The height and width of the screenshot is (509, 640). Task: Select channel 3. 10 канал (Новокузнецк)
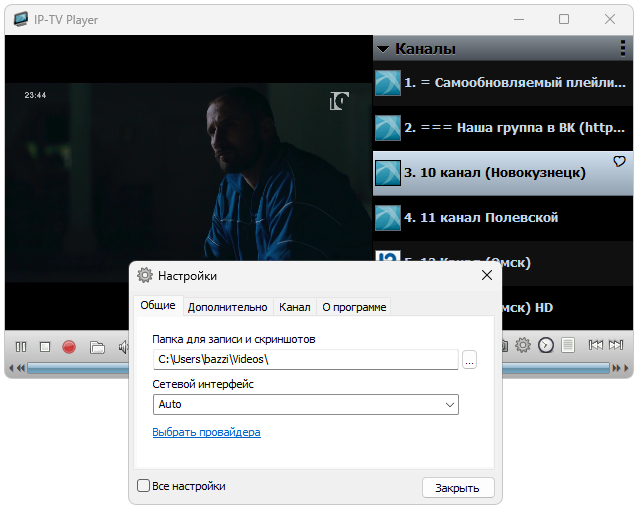click(x=503, y=173)
